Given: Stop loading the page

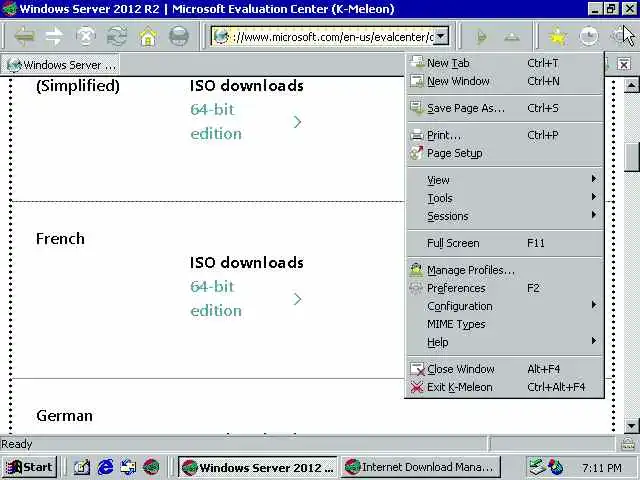Looking at the screenshot, I should 86,37.
